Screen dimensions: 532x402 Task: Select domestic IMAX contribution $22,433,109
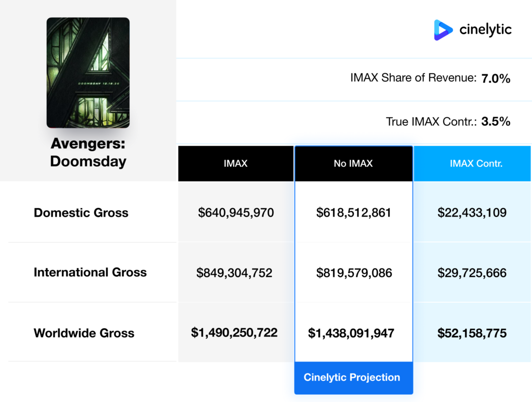point(472,213)
